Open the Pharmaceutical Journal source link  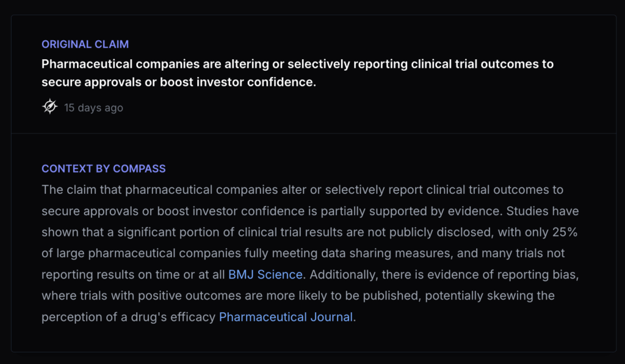tap(286, 317)
